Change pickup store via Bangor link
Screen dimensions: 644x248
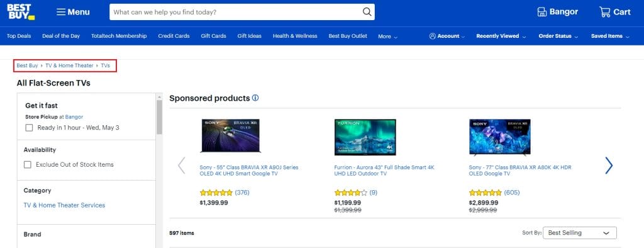(x=74, y=117)
